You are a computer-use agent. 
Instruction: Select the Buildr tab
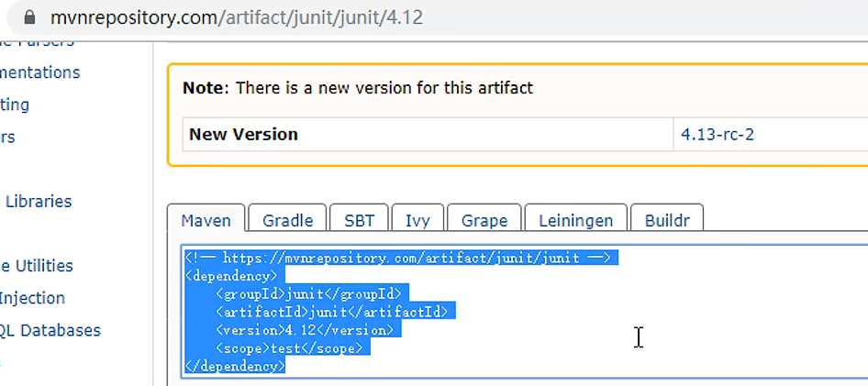pos(667,220)
